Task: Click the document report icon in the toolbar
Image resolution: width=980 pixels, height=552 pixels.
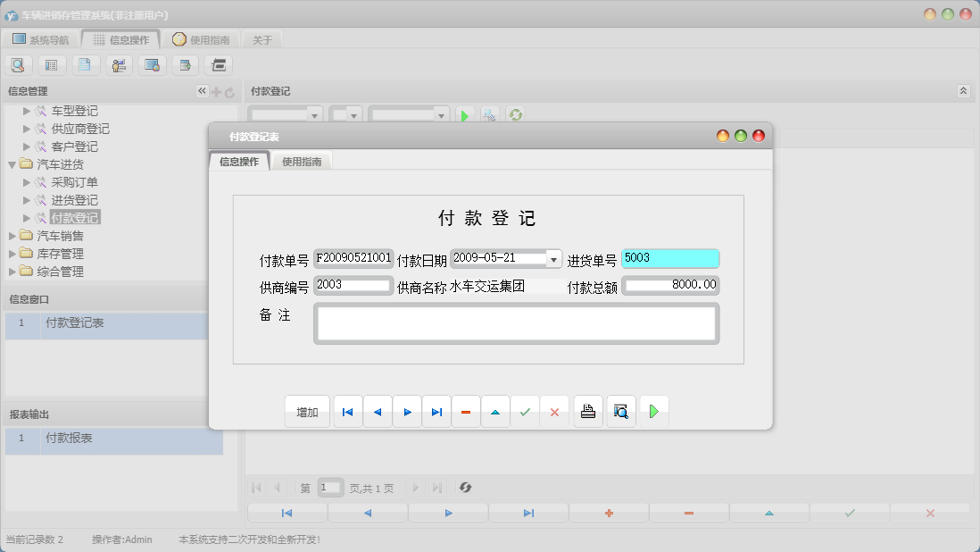Action: point(85,64)
